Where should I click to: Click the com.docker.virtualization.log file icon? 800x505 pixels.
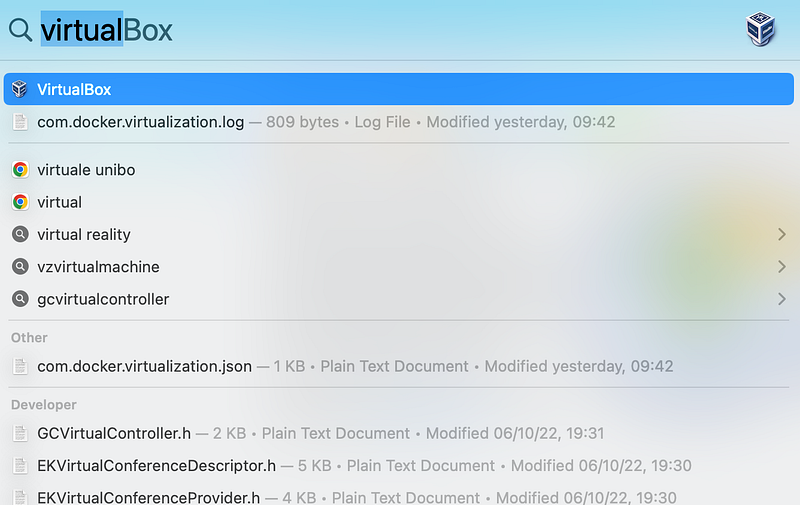point(20,122)
